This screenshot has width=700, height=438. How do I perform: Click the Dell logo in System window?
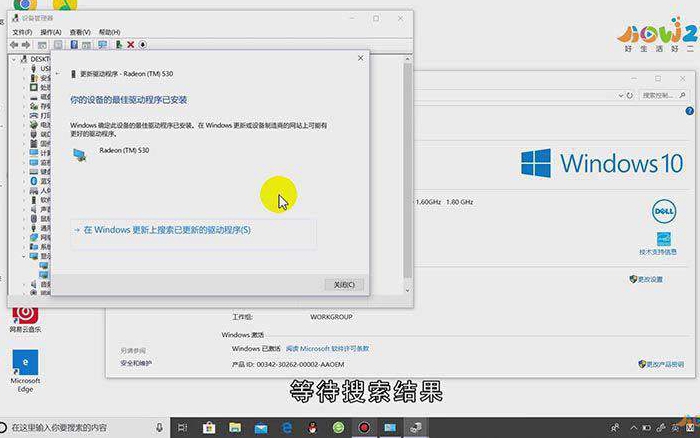tap(664, 211)
